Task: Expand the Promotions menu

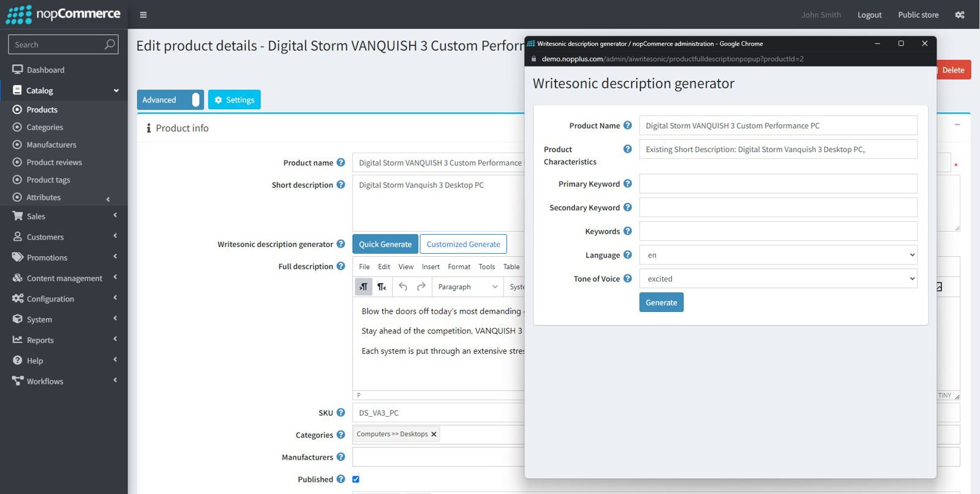Action: [x=64, y=257]
